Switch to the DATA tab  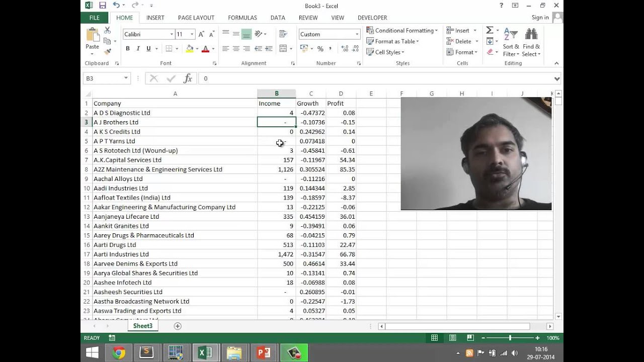[x=278, y=18]
